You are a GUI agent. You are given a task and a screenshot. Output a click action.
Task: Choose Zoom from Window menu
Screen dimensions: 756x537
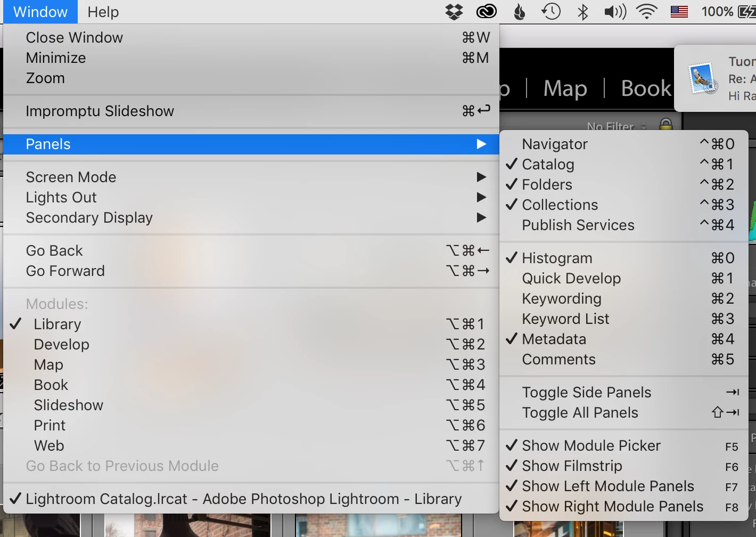251,78
